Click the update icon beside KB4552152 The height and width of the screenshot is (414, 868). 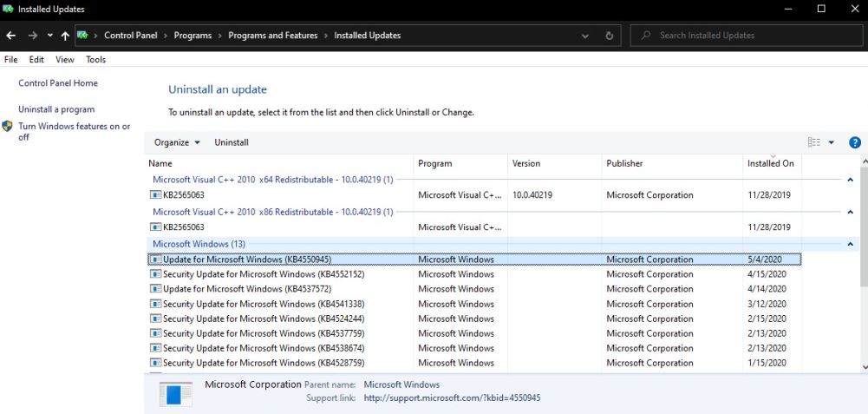(x=155, y=274)
